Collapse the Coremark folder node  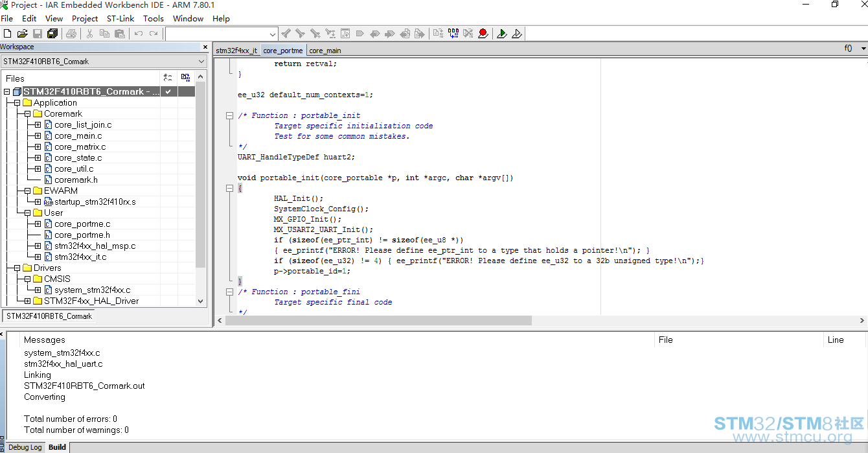[27, 114]
